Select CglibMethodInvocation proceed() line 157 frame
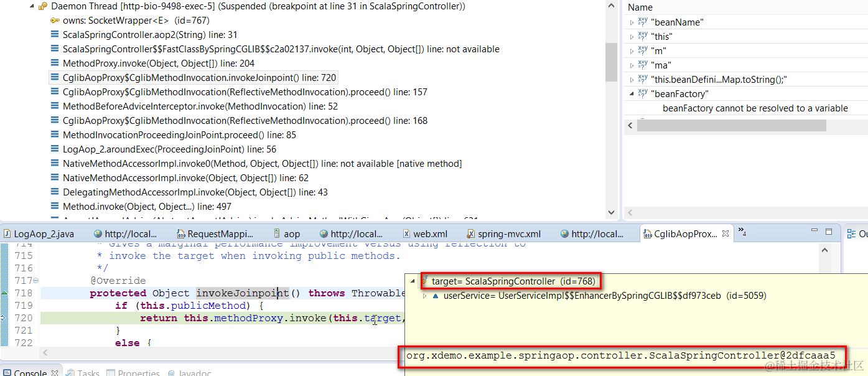Screen dimensions: 868x376 pos(245,92)
